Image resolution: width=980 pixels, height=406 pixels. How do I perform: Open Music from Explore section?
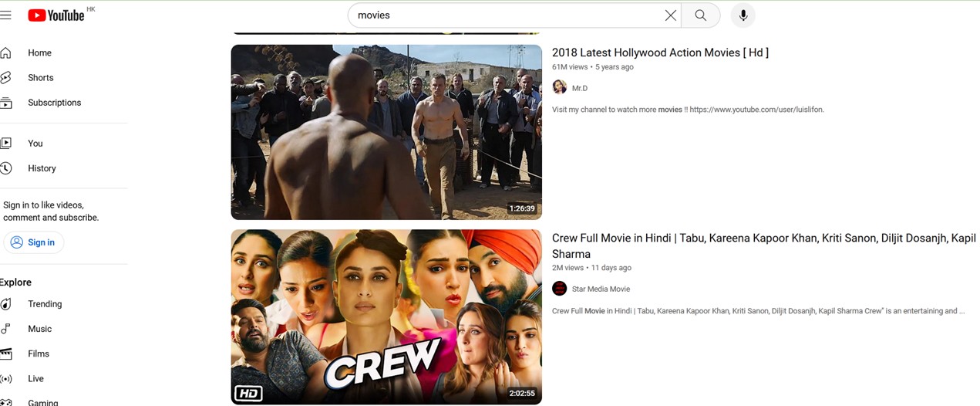(40, 329)
